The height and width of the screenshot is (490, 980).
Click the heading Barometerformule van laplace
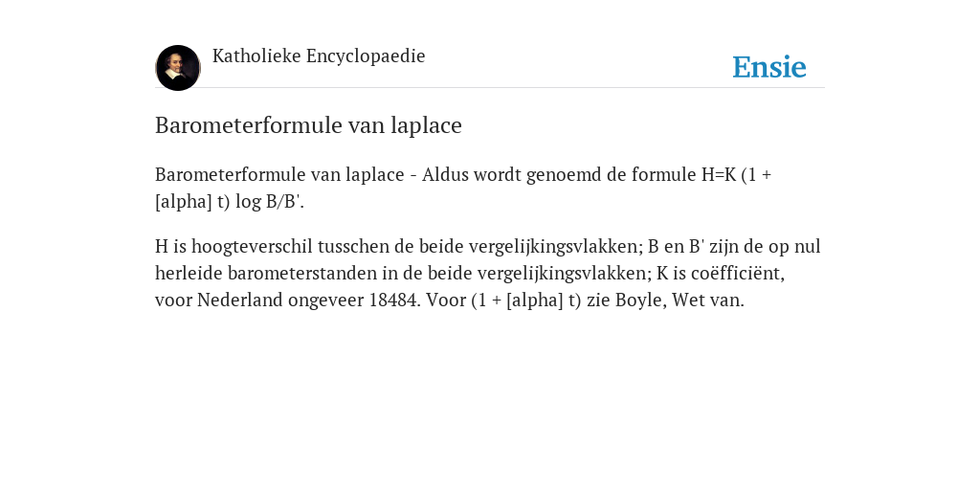[x=308, y=125]
